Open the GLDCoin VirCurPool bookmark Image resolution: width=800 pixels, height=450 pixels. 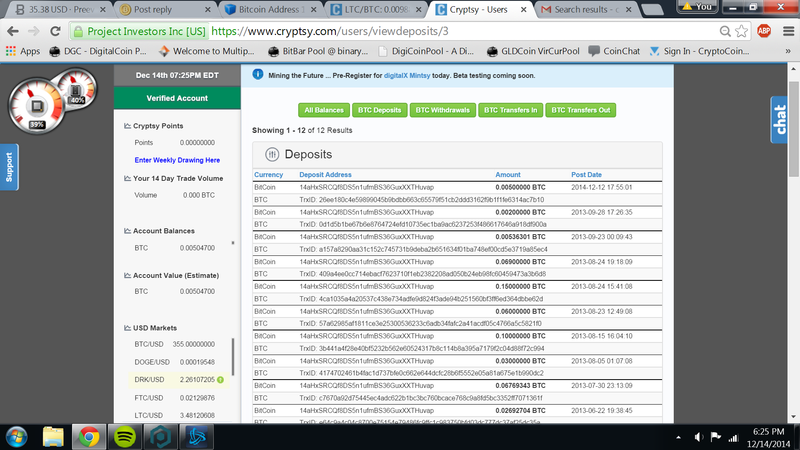click(533, 51)
